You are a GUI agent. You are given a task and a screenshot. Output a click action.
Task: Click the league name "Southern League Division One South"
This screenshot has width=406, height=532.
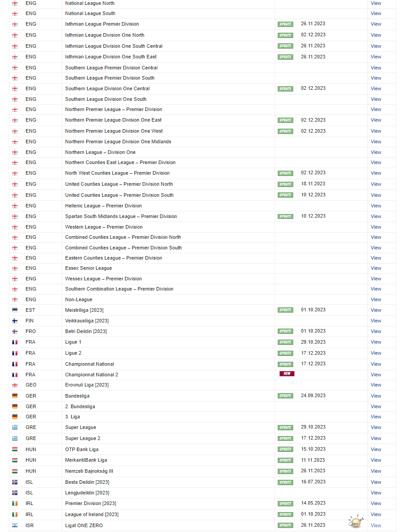click(106, 99)
